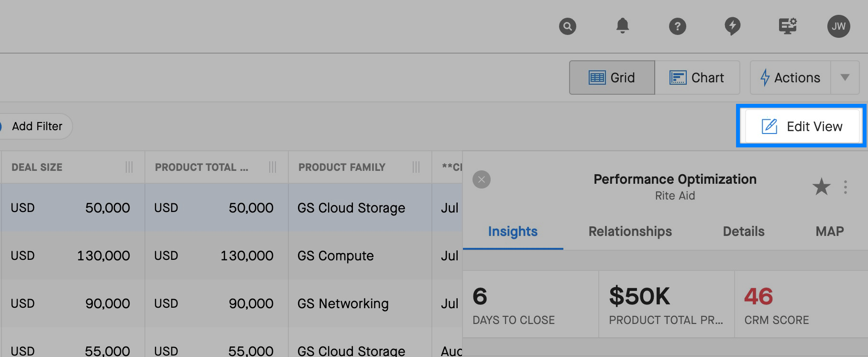Viewport: 868px width, 357px height.
Task: Click the Product Family column header
Action: [342, 167]
